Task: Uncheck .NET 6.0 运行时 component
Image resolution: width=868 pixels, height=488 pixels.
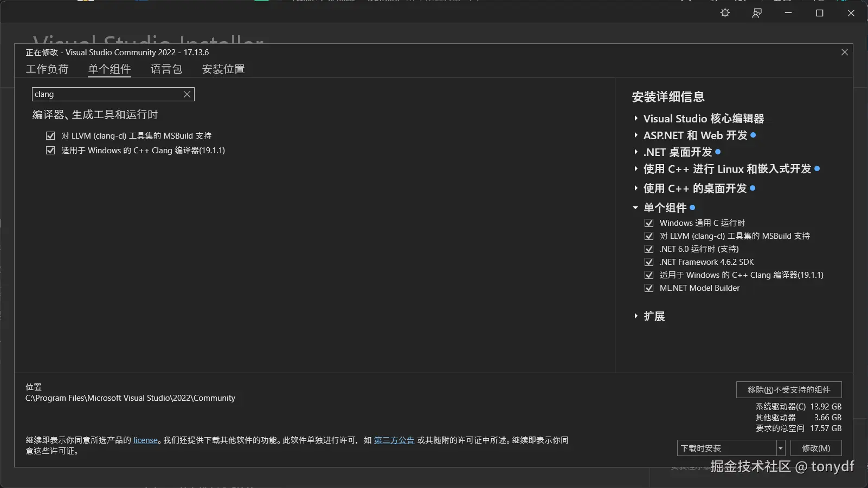Action: coord(649,249)
